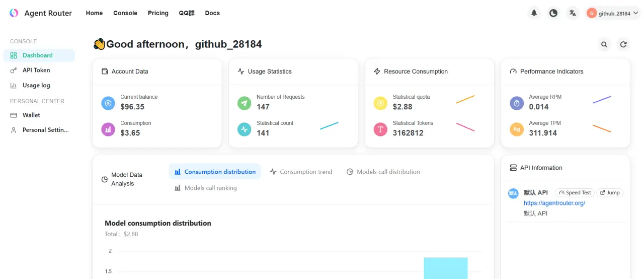Click the 默认 API blue avatar icon

pos(513,193)
